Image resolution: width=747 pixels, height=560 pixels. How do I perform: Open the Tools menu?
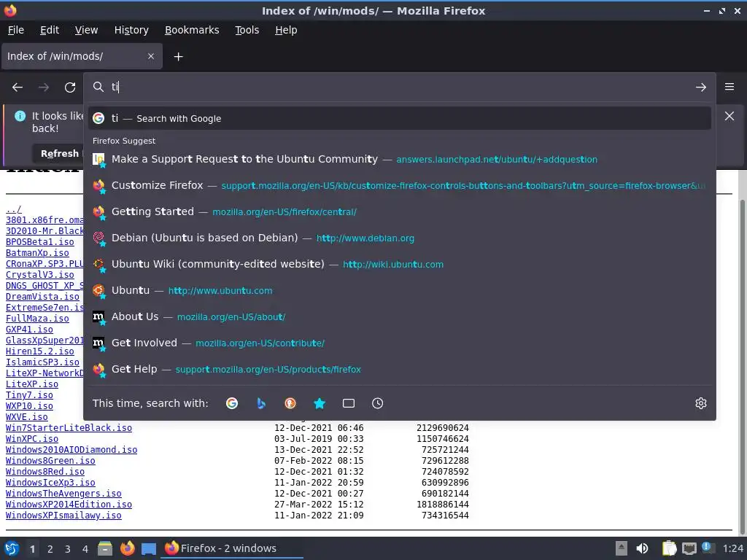[x=247, y=30]
